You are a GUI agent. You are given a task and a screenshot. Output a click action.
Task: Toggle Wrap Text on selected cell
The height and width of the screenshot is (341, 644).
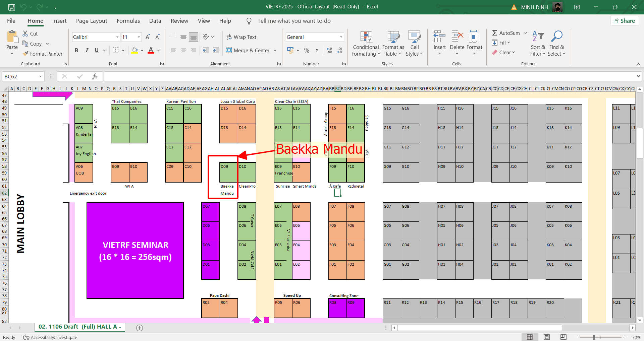[x=241, y=37]
